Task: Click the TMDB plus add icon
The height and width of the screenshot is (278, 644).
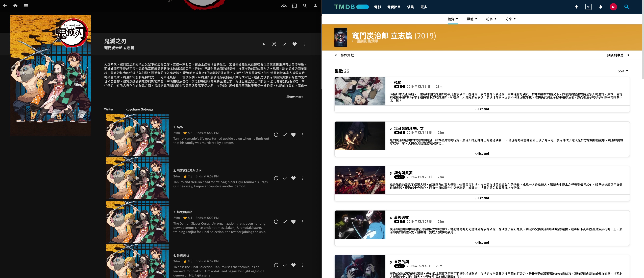Action: pos(576,7)
